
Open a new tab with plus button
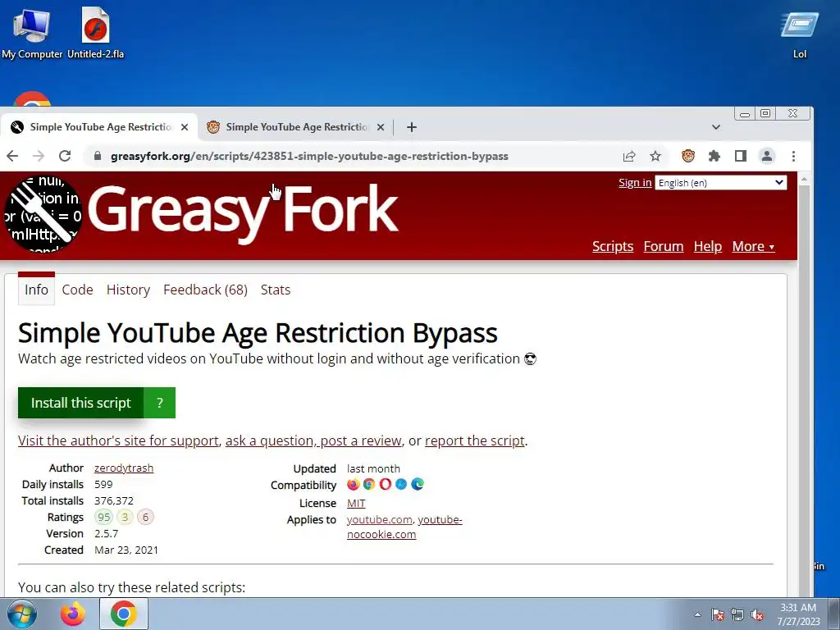click(412, 127)
